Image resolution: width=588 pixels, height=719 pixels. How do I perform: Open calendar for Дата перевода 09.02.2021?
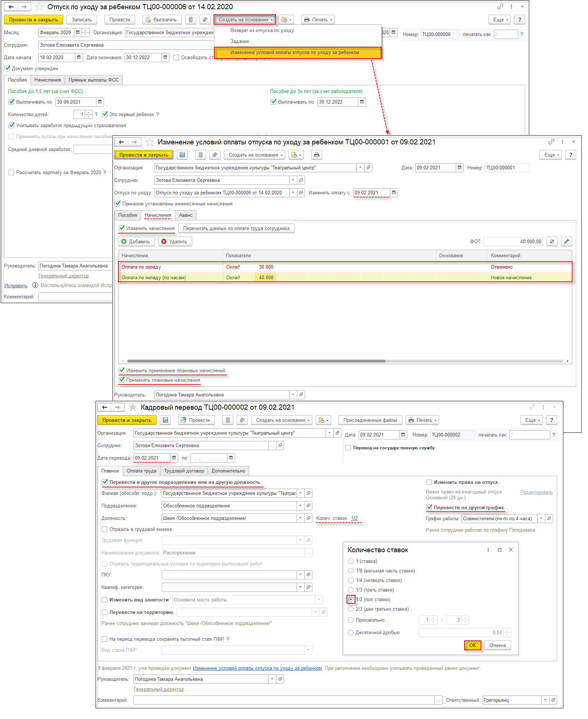click(x=174, y=458)
